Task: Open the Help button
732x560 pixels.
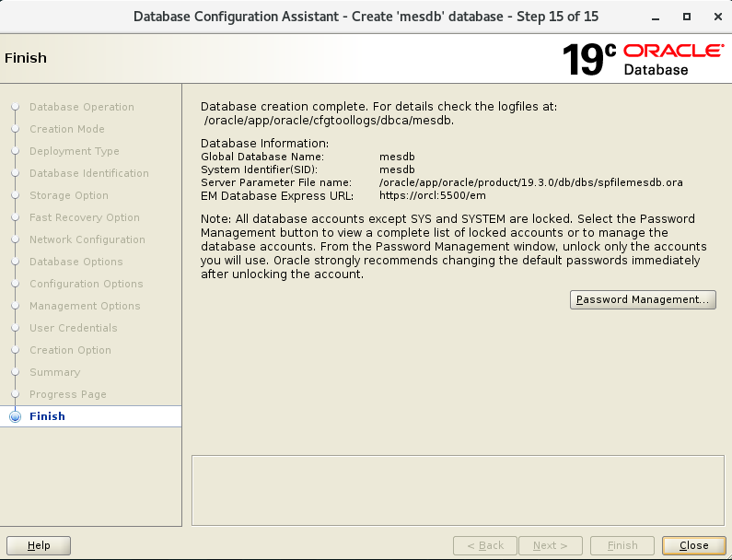Action: pyautogui.click(x=40, y=545)
